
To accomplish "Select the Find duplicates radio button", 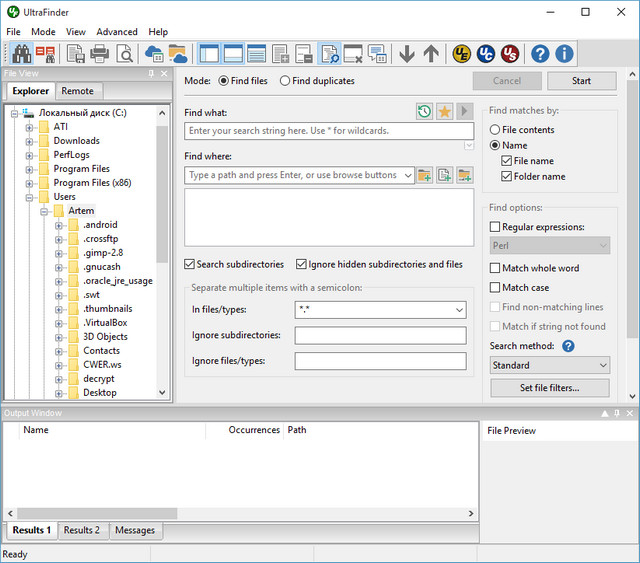I will [x=286, y=81].
